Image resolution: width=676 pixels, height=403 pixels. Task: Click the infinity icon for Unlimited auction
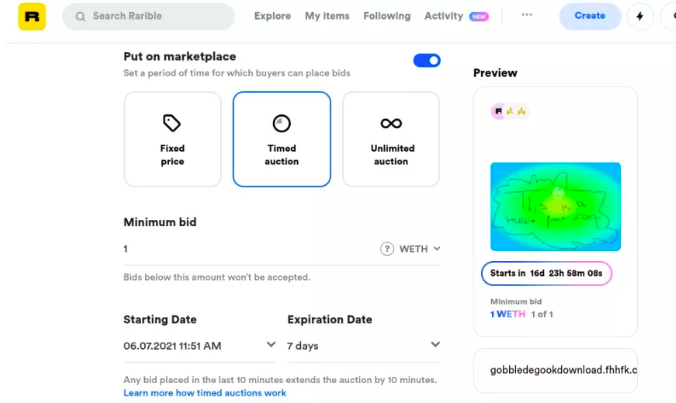tap(391, 124)
